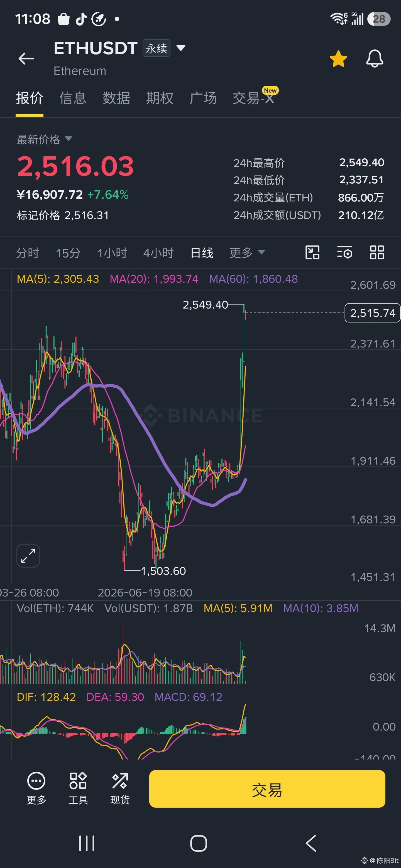Image resolution: width=401 pixels, height=868 pixels.
Task: Tap the Wi-Fi status icon
Action: [x=339, y=19]
